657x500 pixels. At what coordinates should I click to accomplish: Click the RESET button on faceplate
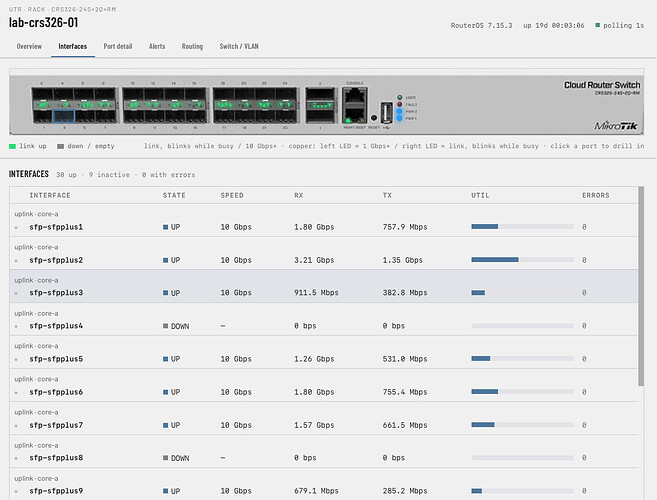(x=374, y=117)
